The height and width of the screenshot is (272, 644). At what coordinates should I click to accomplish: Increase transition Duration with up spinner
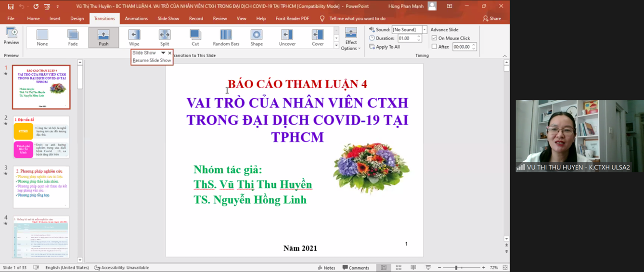(419, 37)
